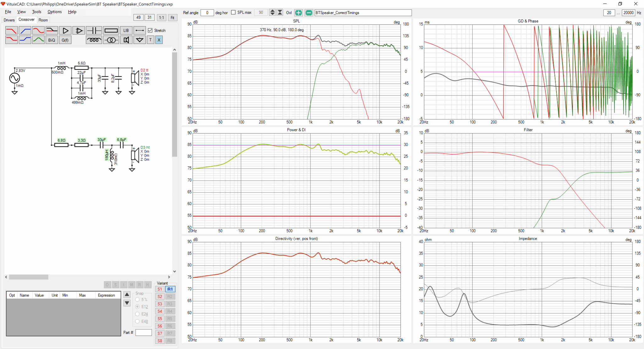Viewport: 644px width, 349px height.
Task: Click the 33µF capacitor label in tweeter branch
Action: coord(102,139)
